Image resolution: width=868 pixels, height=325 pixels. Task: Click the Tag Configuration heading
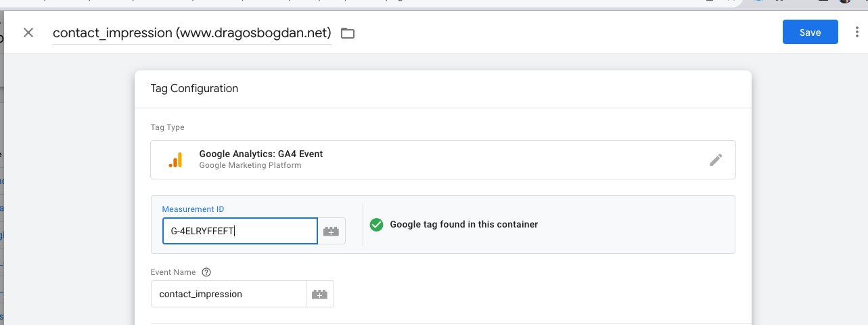click(x=195, y=88)
